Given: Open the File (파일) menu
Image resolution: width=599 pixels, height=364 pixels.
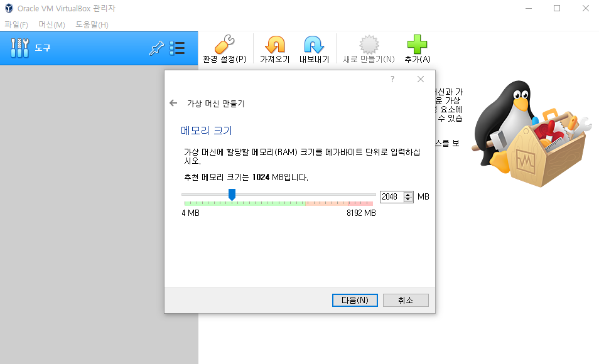Looking at the screenshot, I should point(16,25).
